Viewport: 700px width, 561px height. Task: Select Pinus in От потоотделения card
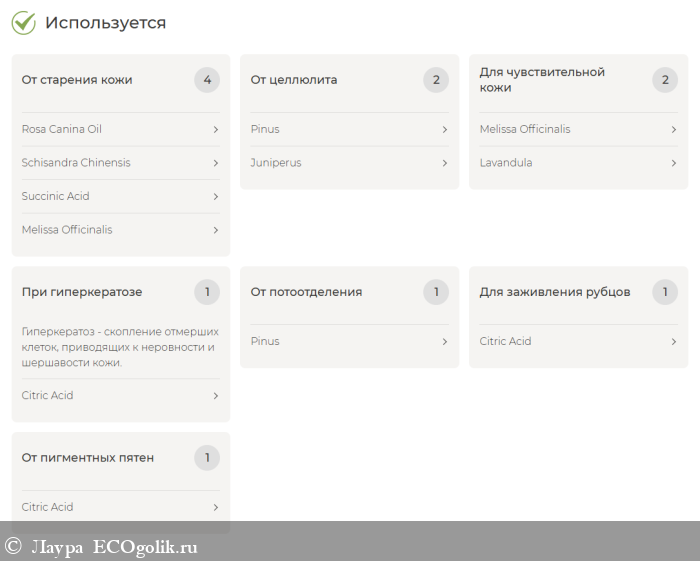click(265, 341)
